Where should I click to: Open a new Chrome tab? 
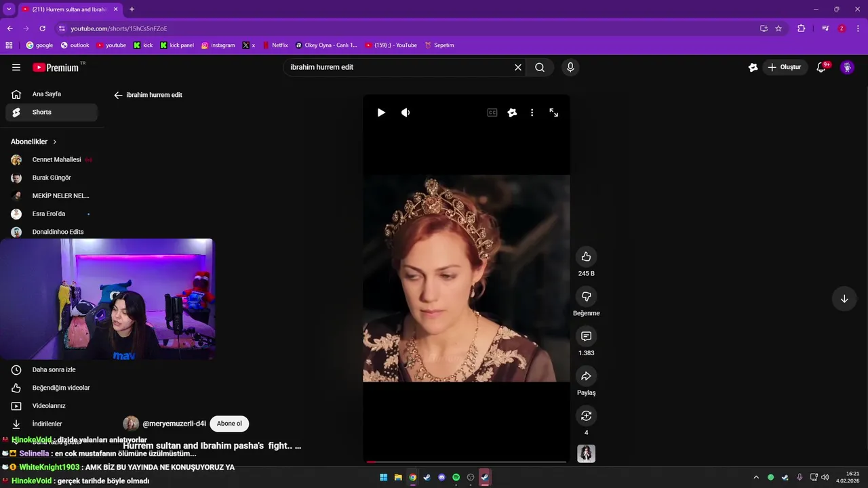132,9
